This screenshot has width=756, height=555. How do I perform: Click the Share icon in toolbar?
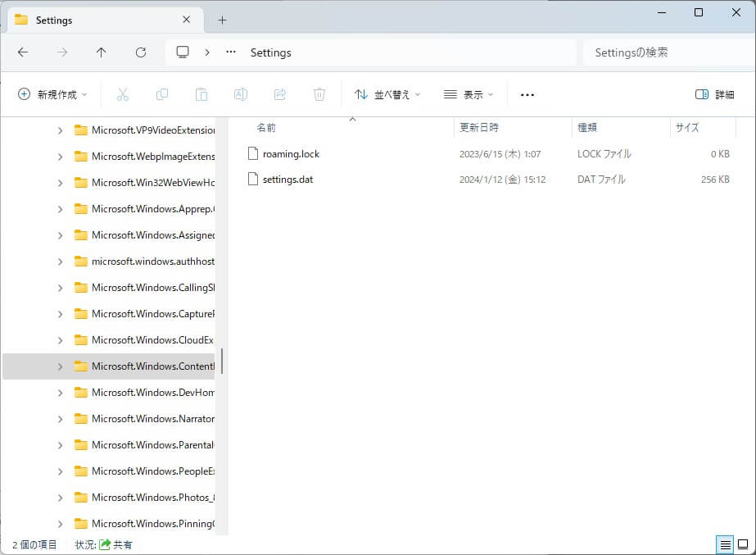(280, 95)
